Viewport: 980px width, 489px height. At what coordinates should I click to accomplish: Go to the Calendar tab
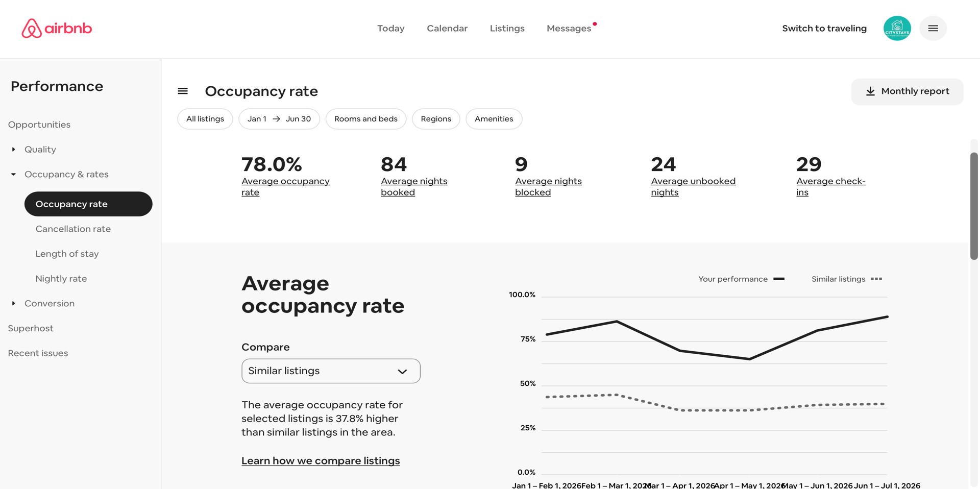(x=447, y=29)
